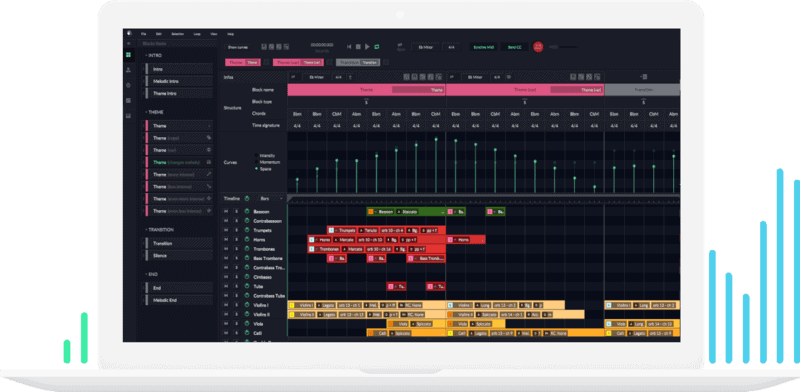The image size is (800, 392).
Task: Click the icon on the Theme (copy) block
Action: [x=208, y=138]
